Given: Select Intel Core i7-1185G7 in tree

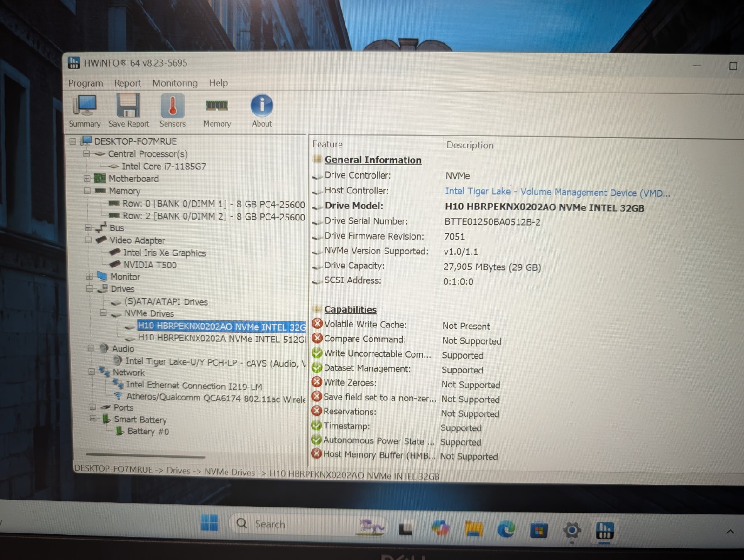Looking at the screenshot, I should (164, 167).
